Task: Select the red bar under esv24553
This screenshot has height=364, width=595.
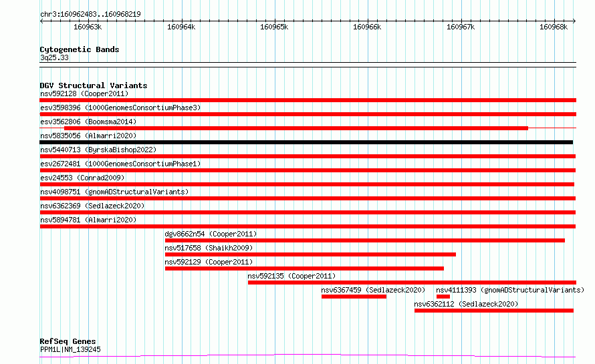Action: (x=307, y=184)
